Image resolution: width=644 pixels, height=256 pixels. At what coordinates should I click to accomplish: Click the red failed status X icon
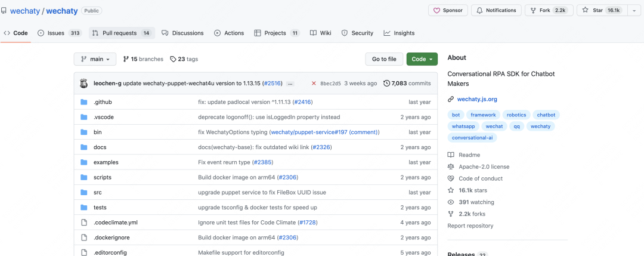click(314, 84)
